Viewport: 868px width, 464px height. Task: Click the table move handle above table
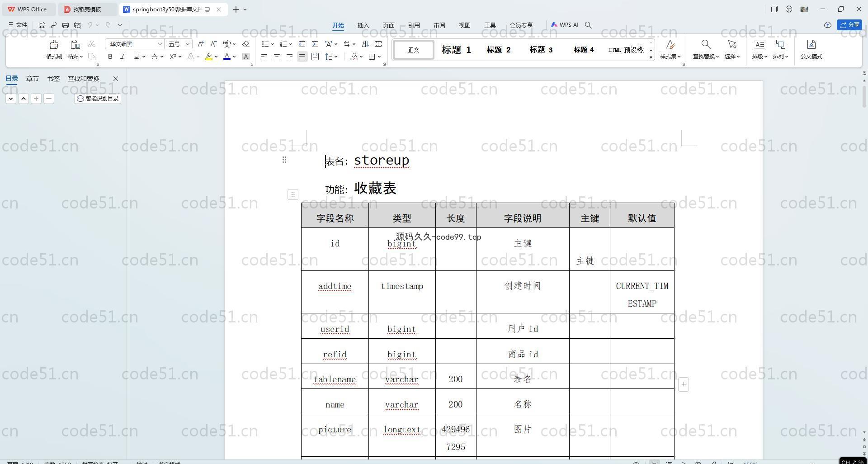coord(293,194)
